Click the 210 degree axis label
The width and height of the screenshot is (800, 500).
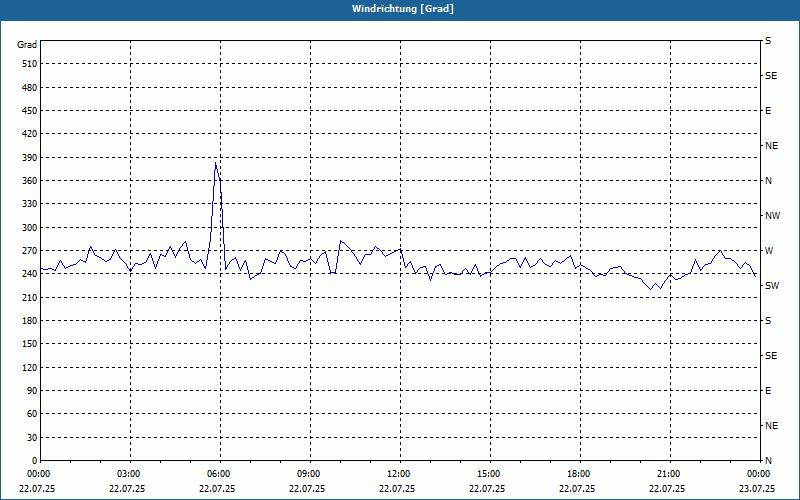[x=30, y=297]
